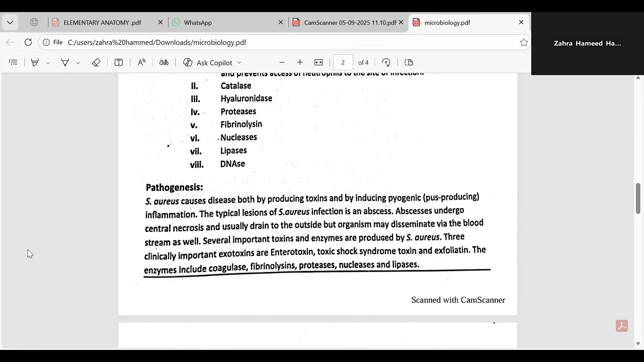The width and height of the screenshot is (644, 362).
Task: Toggle fit to width view
Action: tap(318, 62)
